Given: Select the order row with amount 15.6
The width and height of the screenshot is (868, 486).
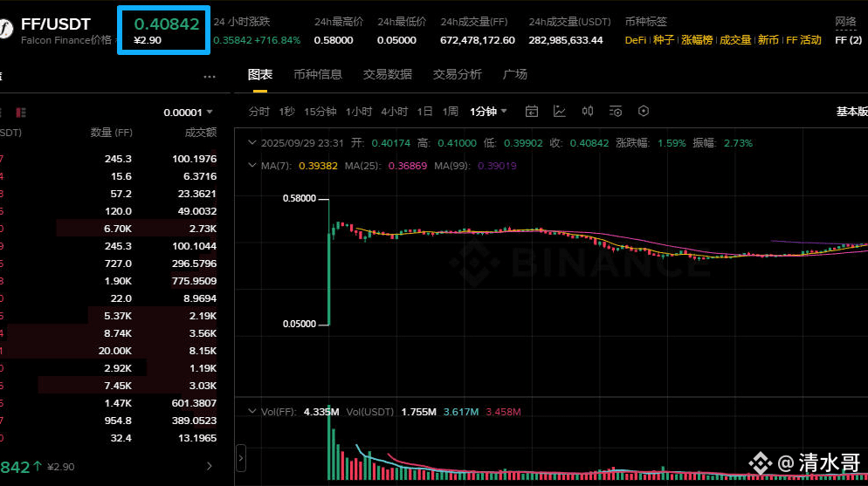Looking at the screenshot, I should [108, 176].
